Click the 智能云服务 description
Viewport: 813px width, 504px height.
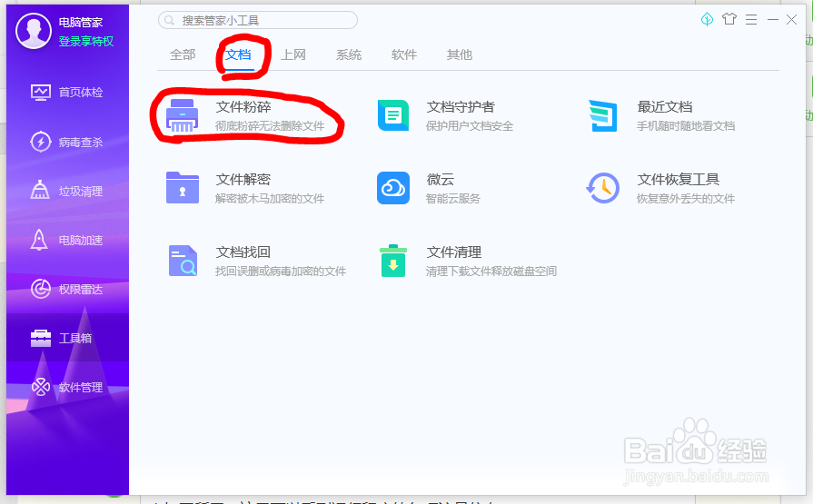(452, 199)
